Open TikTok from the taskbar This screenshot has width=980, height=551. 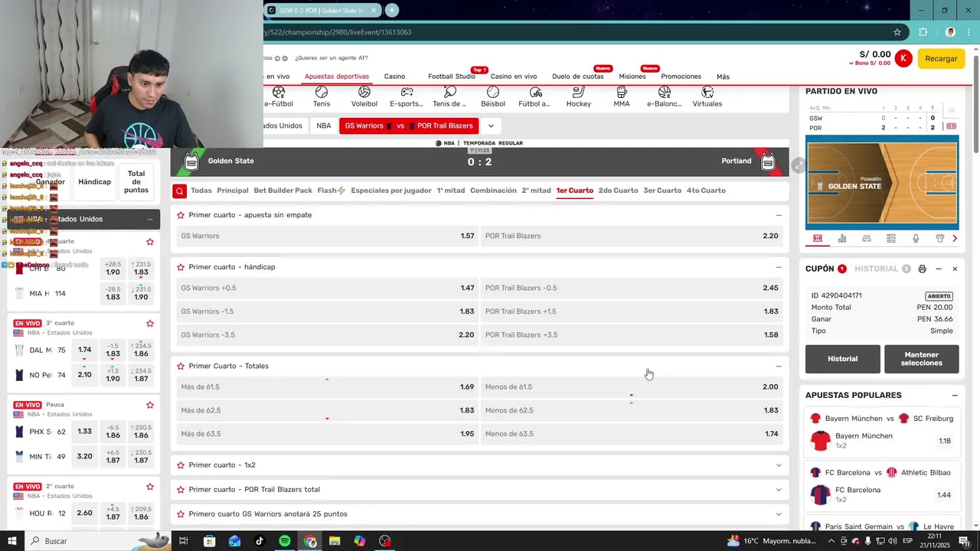(x=260, y=541)
